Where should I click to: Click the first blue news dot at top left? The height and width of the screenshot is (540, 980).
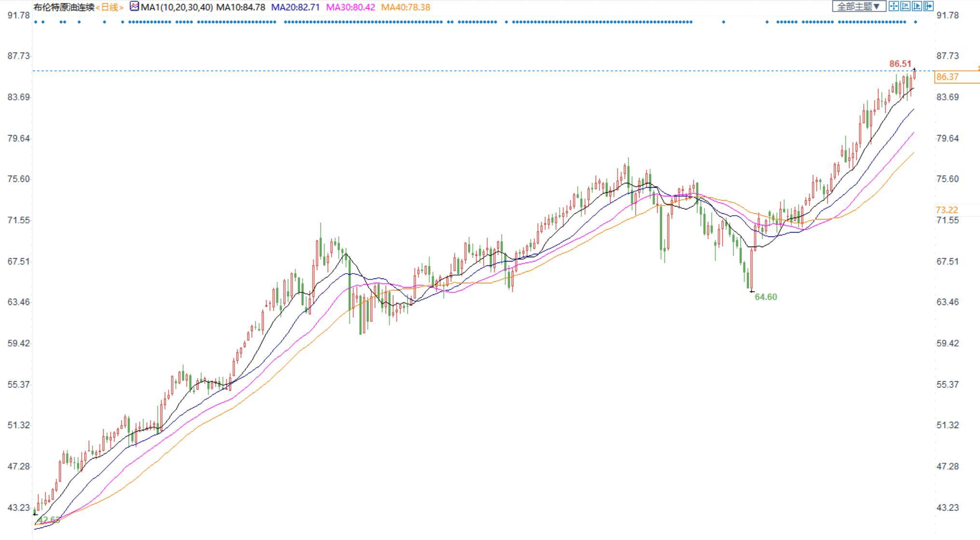(36, 22)
